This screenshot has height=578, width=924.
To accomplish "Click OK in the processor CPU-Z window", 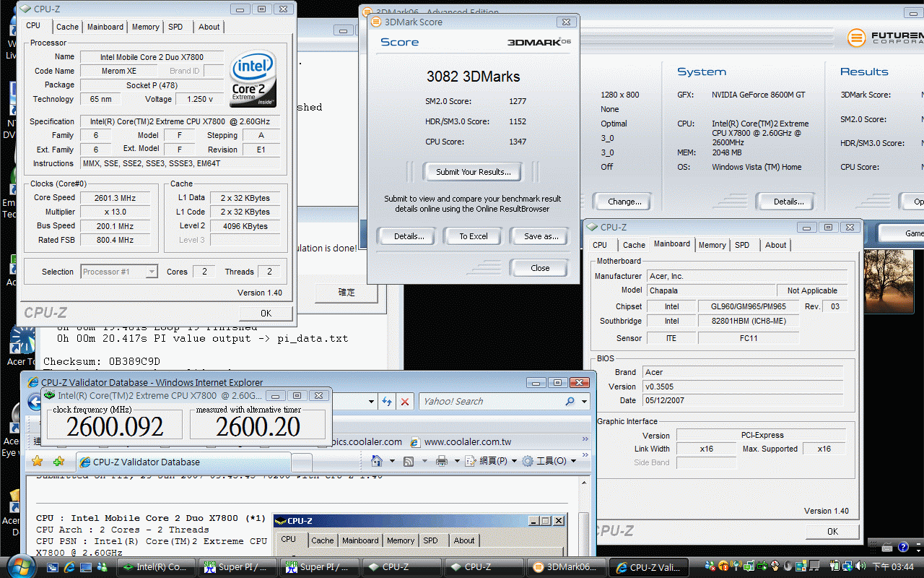I will 266,313.
